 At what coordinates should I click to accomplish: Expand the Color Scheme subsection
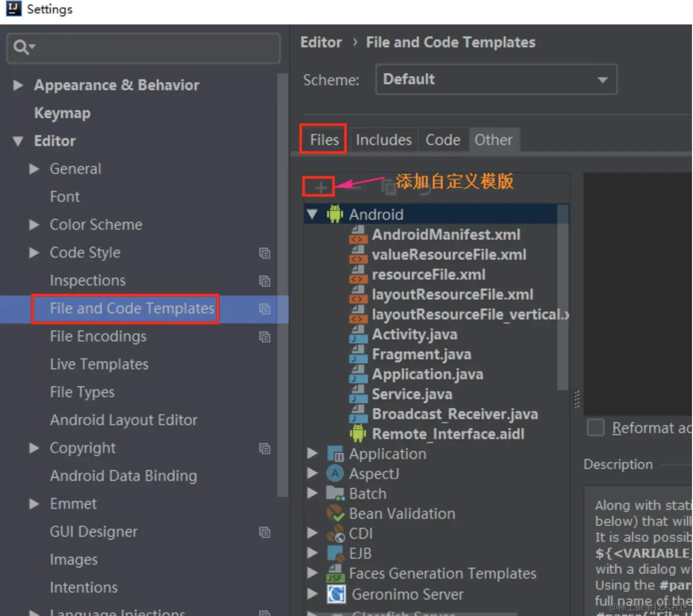34,225
